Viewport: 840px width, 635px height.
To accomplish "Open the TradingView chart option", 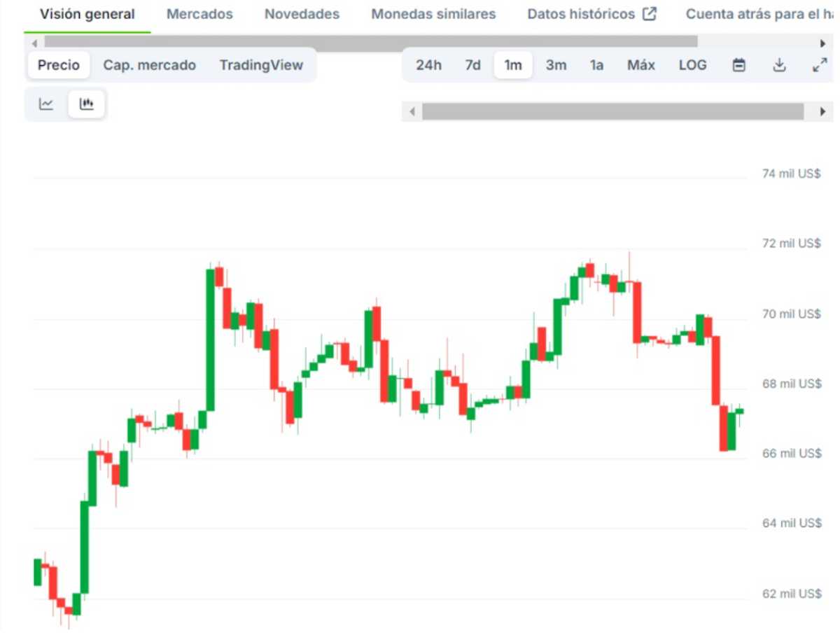I will pyautogui.click(x=262, y=65).
